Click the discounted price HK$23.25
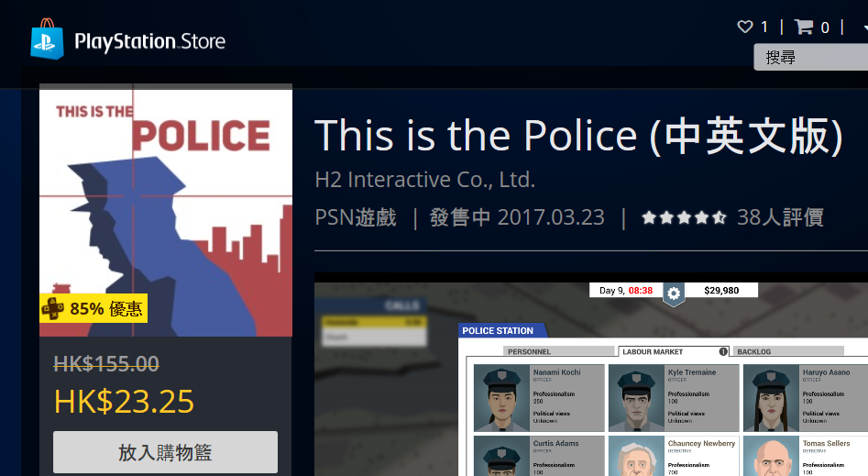 124,401
